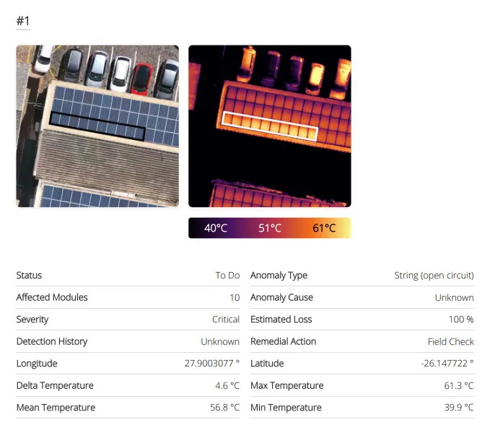Click the String (open circuit) value
Image resolution: width=490 pixels, height=448 pixels.
[x=434, y=276]
